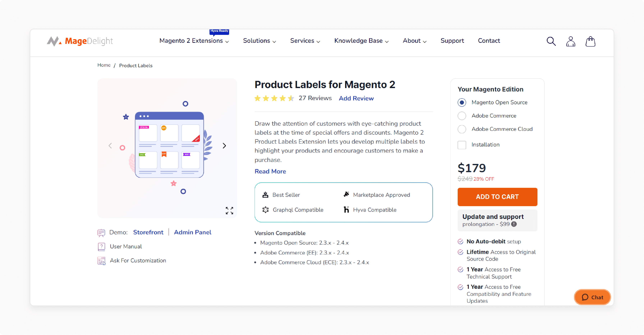Viewport: 644px width, 335px height.
Task: Open the user account icon
Action: [571, 41]
